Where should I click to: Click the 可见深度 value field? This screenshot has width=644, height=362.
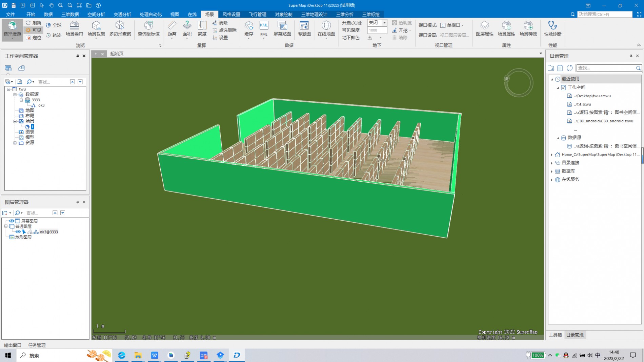(377, 30)
